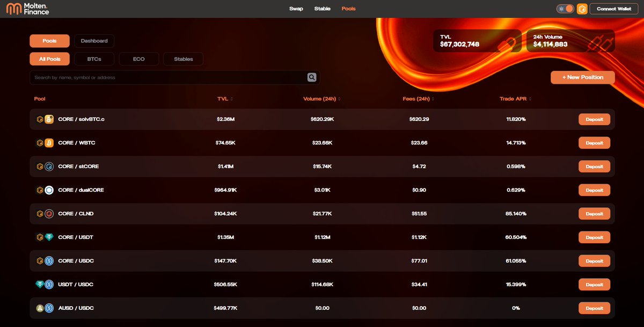644x327 pixels.
Task: Deposit into CORE / CLND pool
Action: (x=594, y=214)
